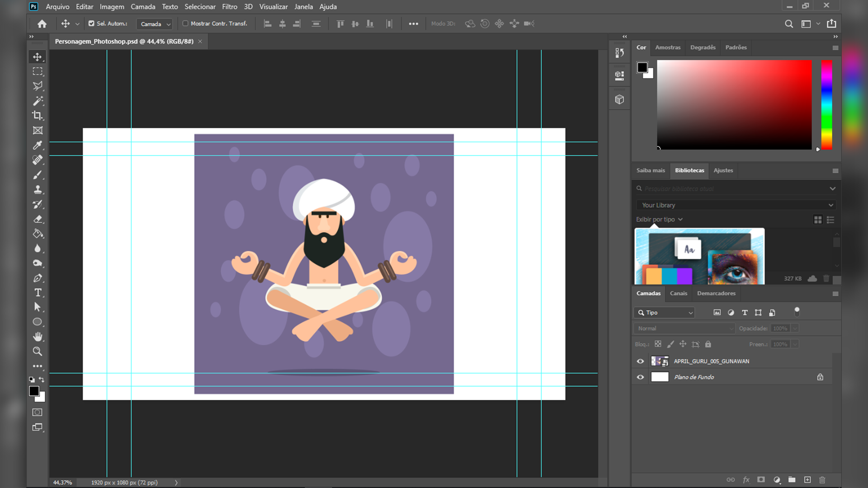Open the Your Library dropdown

pyautogui.click(x=736, y=205)
